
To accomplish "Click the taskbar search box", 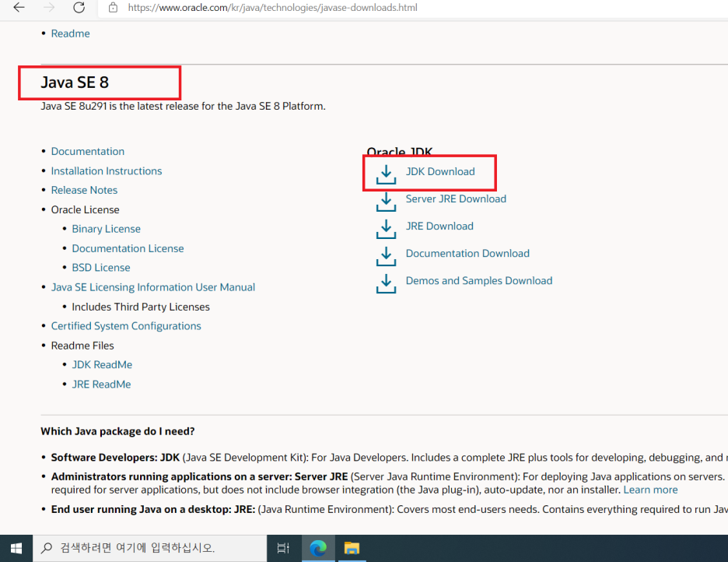I will coord(149,549).
